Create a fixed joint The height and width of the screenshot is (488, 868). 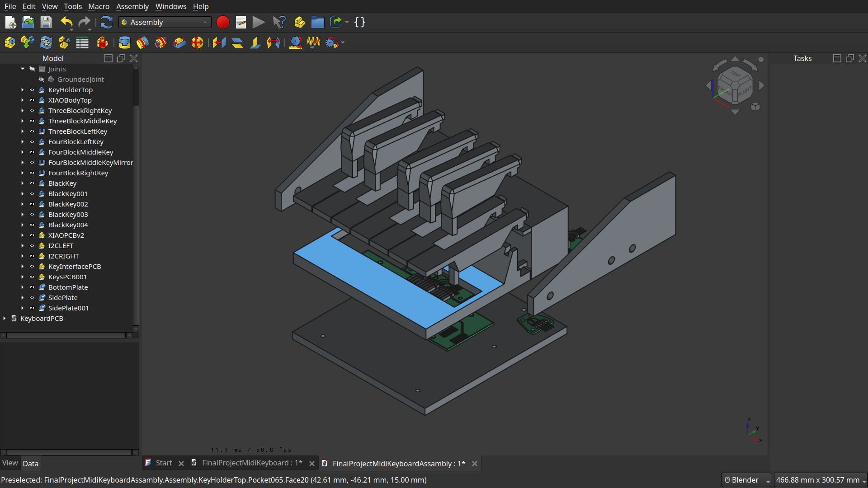click(124, 43)
